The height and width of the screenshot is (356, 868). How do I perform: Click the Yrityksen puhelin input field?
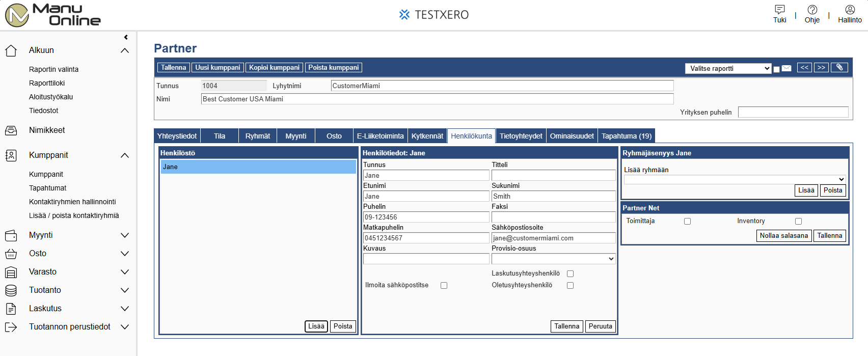click(x=793, y=112)
